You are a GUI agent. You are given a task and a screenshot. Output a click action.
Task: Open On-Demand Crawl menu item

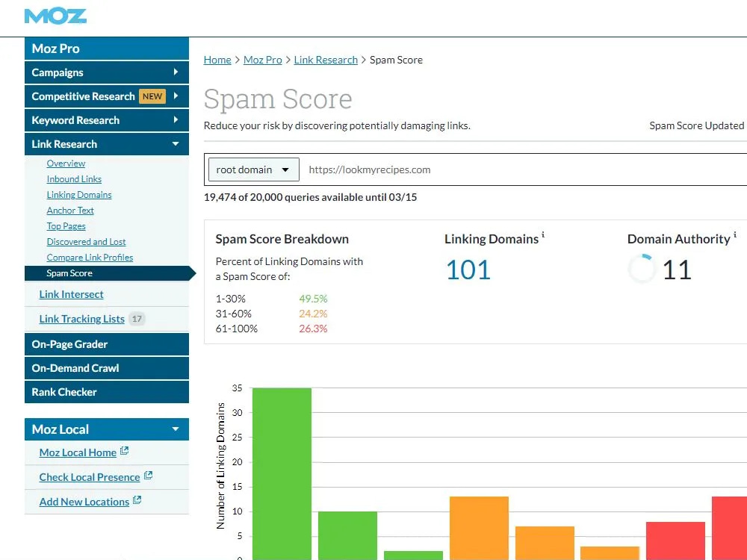tap(107, 368)
